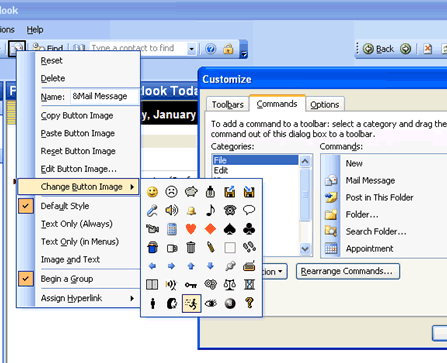Switch to the Toolbars tab

pos(228,105)
